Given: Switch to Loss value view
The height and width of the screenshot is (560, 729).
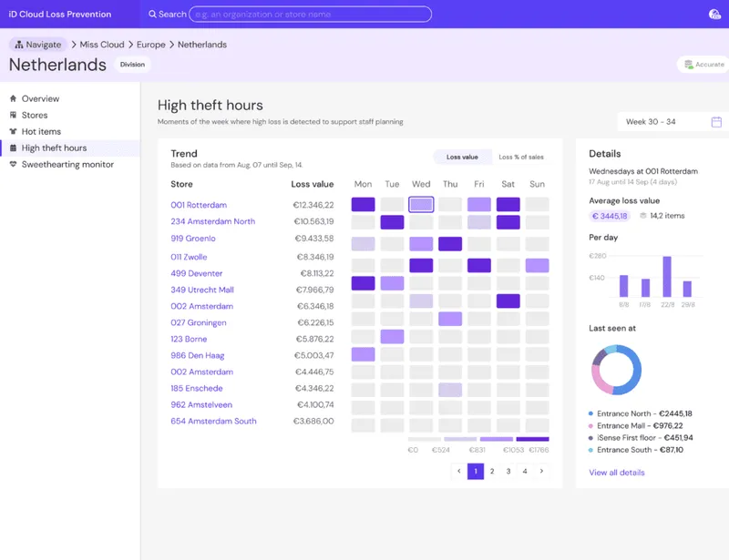Looking at the screenshot, I should pyautogui.click(x=462, y=158).
